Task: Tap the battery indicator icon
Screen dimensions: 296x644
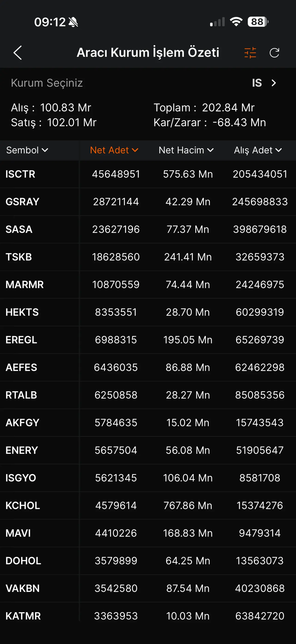Action: [x=258, y=22]
